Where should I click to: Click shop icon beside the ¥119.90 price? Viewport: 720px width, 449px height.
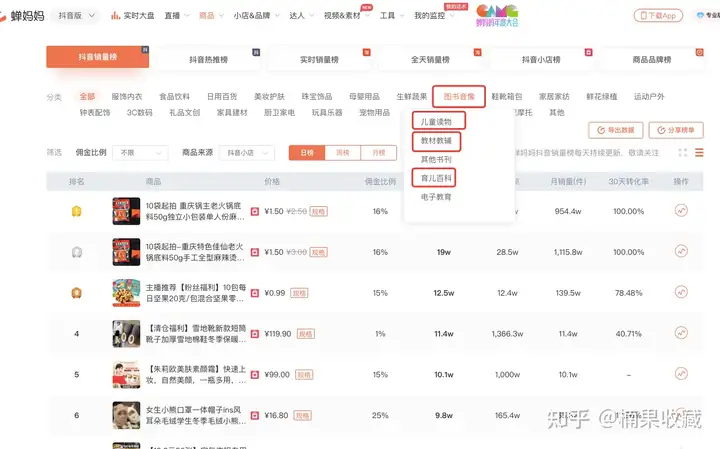(x=255, y=334)
